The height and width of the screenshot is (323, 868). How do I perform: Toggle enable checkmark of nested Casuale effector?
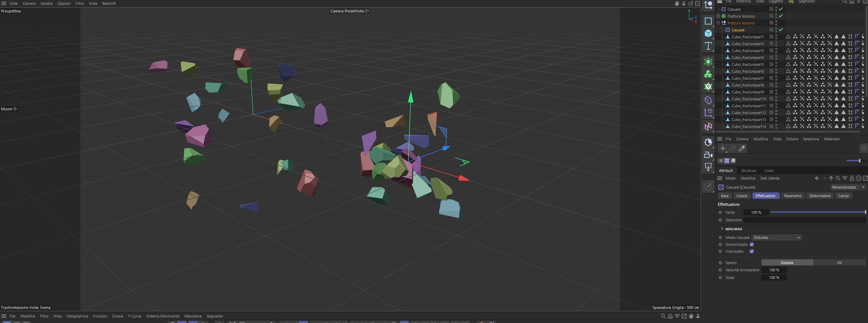coord(781,30)
